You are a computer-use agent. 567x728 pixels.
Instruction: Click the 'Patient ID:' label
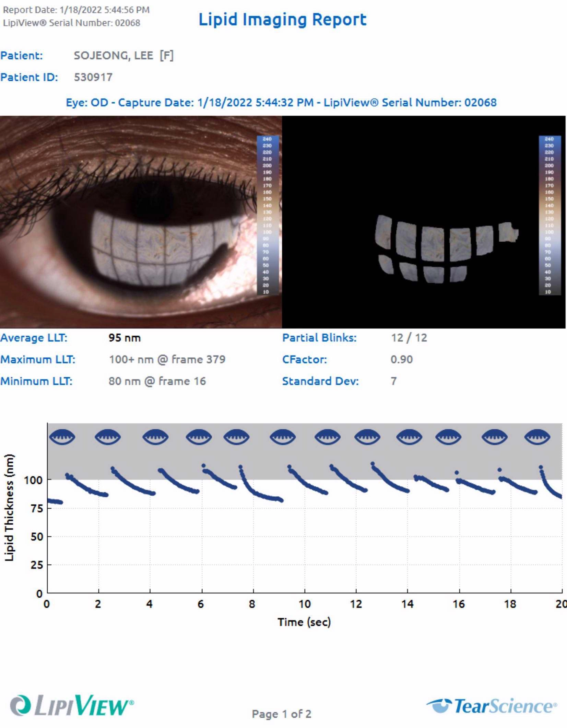(29, 77)
